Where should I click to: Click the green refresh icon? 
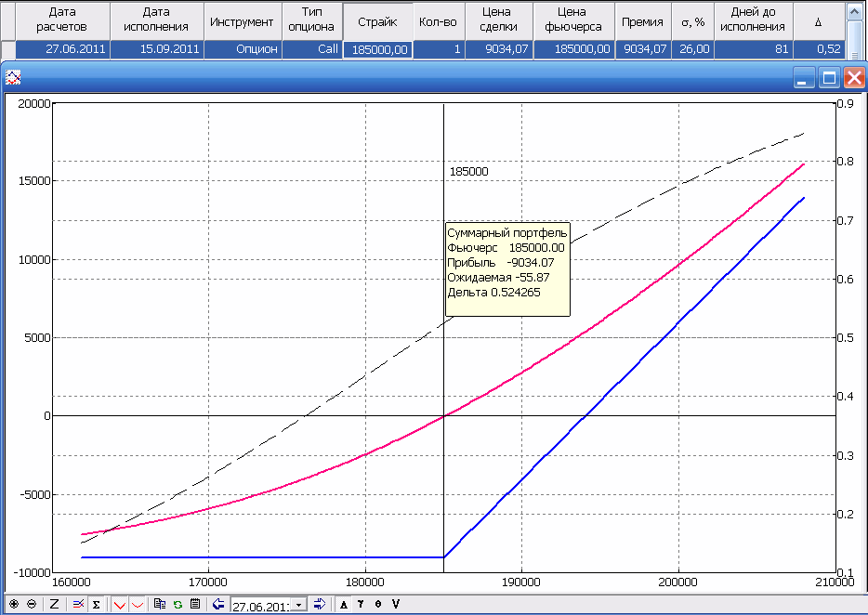[178, 604]
